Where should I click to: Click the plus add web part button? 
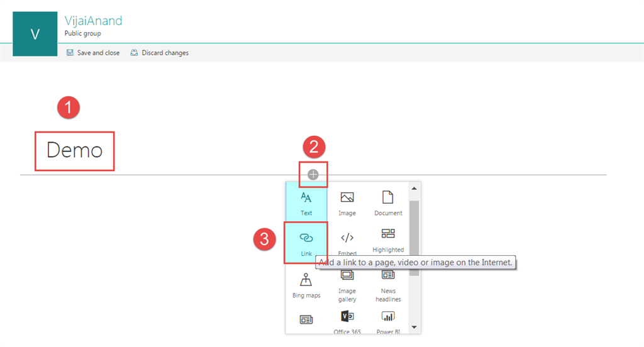click(313, 175)
